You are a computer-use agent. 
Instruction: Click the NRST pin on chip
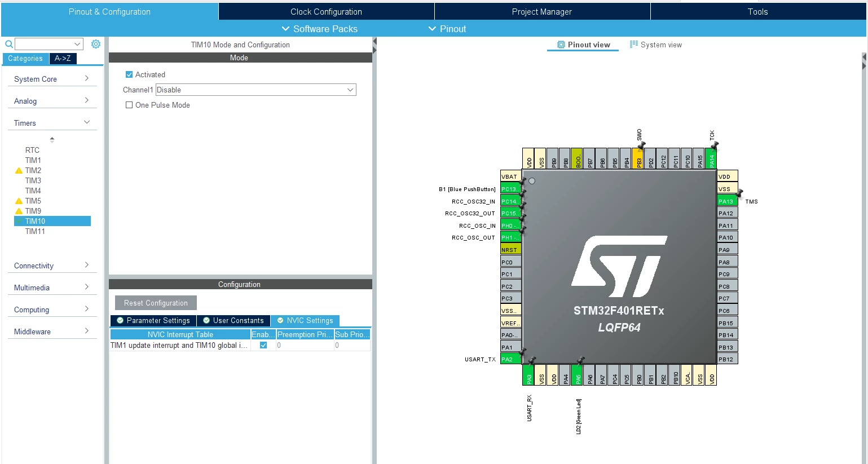(x=510, y=250)
